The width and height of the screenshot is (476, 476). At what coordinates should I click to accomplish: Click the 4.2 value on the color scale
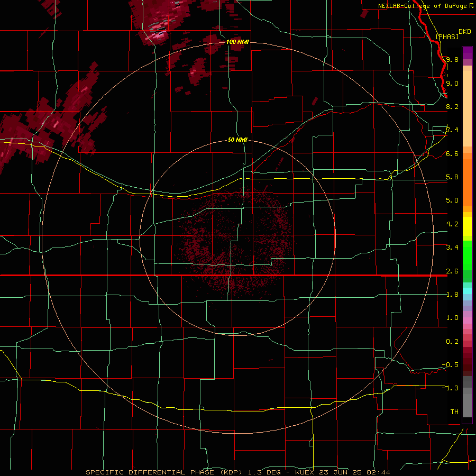coord(452,224)
